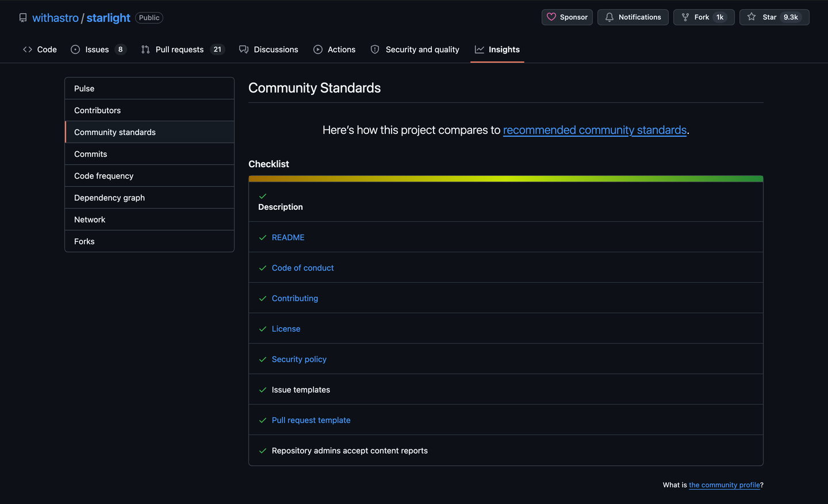
Task: Click the checkmark beside README
Action: (263, 237)
